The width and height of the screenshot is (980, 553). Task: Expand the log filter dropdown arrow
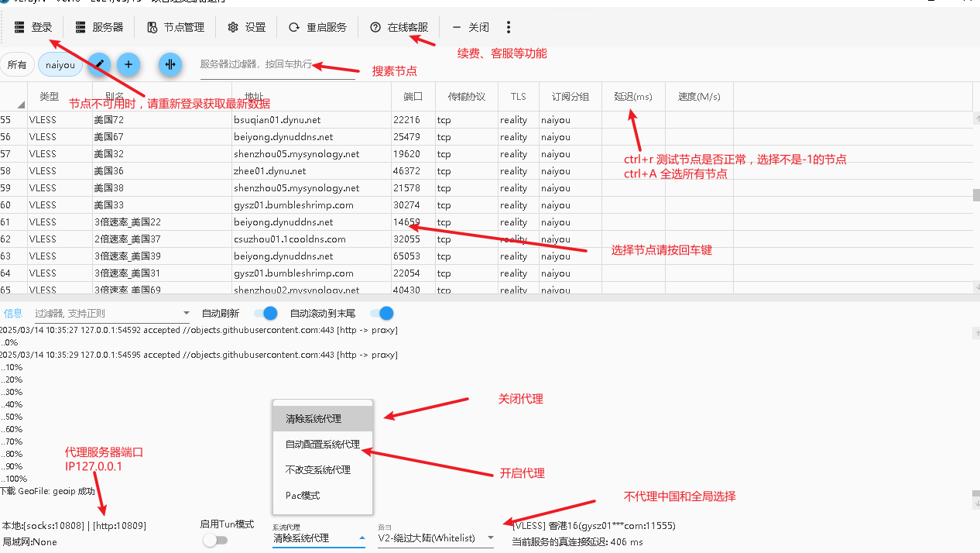[186, 314]
